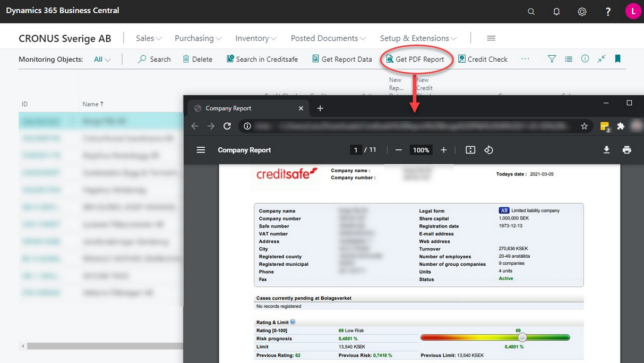Open the Setup & Extensions menu

point(418,38)
